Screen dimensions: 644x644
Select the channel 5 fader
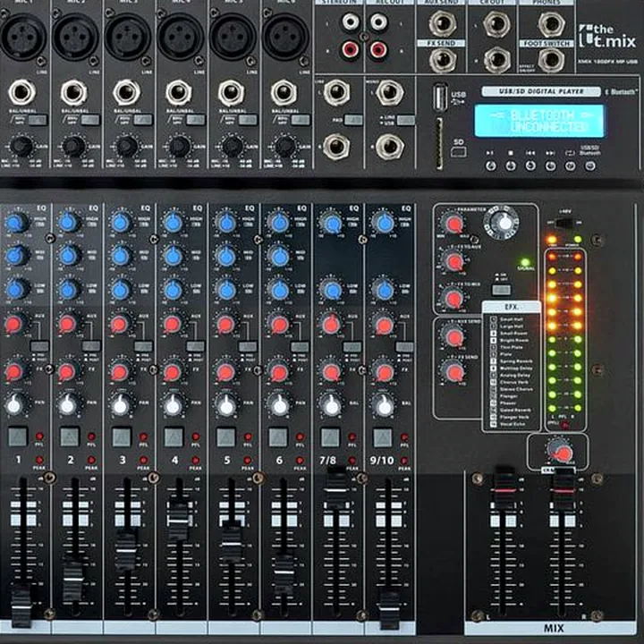(232, 544)
